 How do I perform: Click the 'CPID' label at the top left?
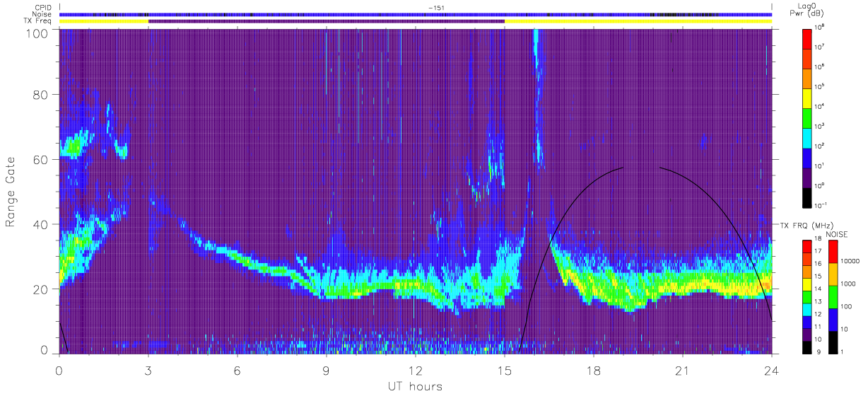pos(45,8)
